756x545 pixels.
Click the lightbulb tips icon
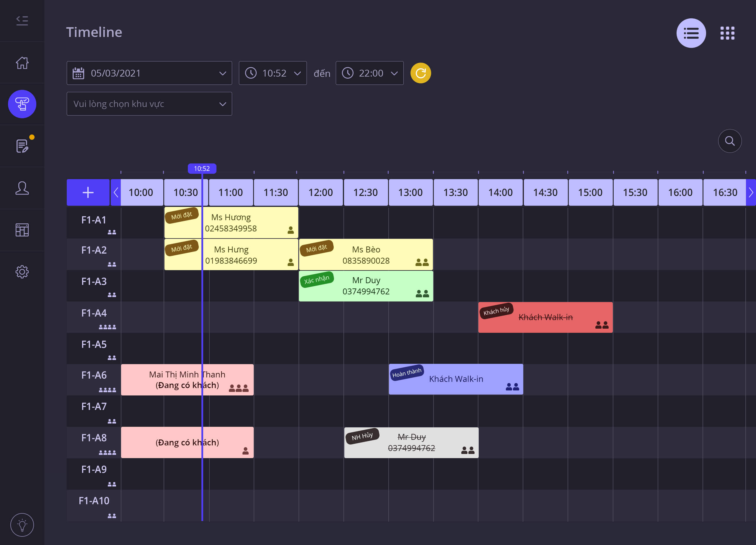tap(22, 525)
